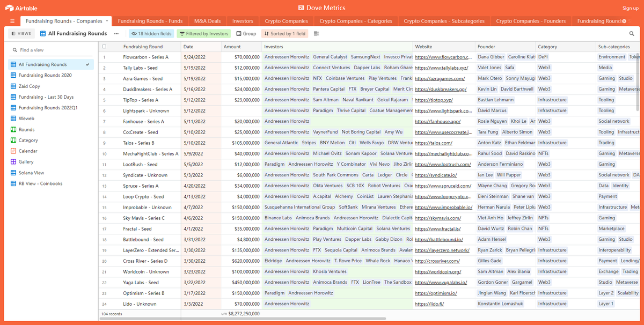Click the Sam Altman tag in TipTop row
Viewport: 644px width, 325px height.
click(x=325, y=100)
